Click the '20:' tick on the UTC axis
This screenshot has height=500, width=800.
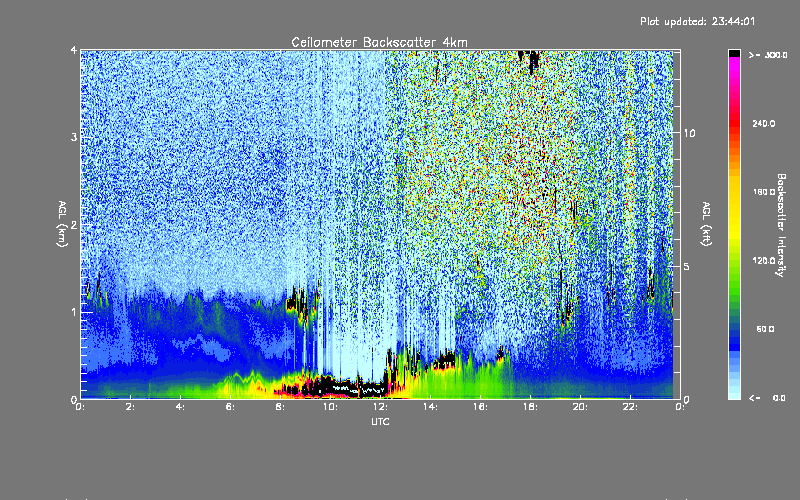581,407
